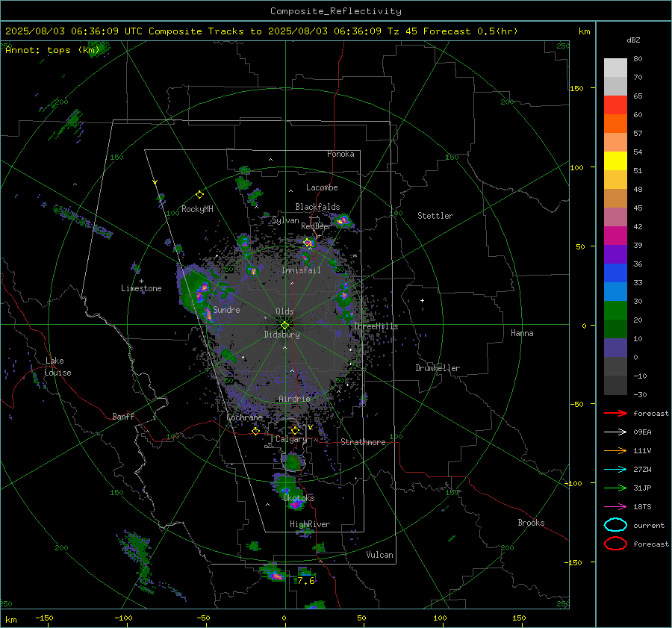The width and height of the screenshot is (672, 628).
Task: Select the cyan 27ZW track arrow
Action: [615, 470]
